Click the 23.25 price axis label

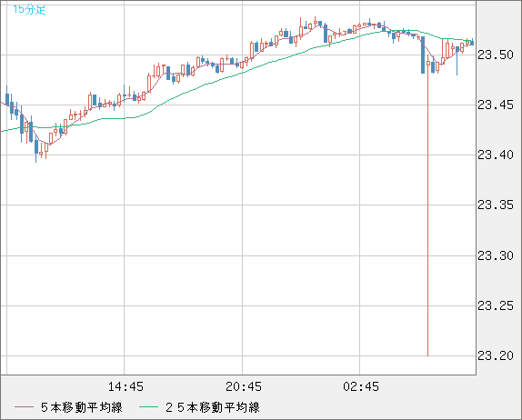496,305
